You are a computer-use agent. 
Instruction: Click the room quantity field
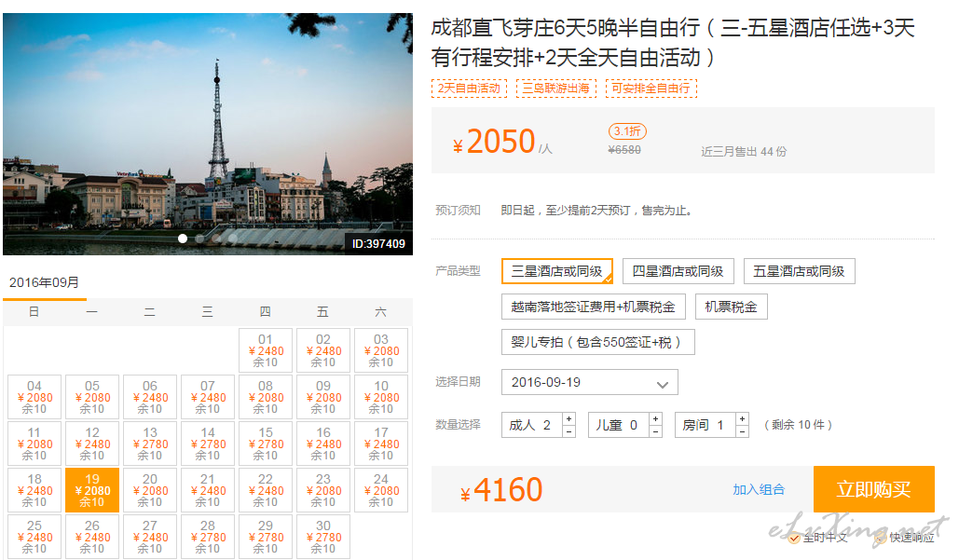706,425
